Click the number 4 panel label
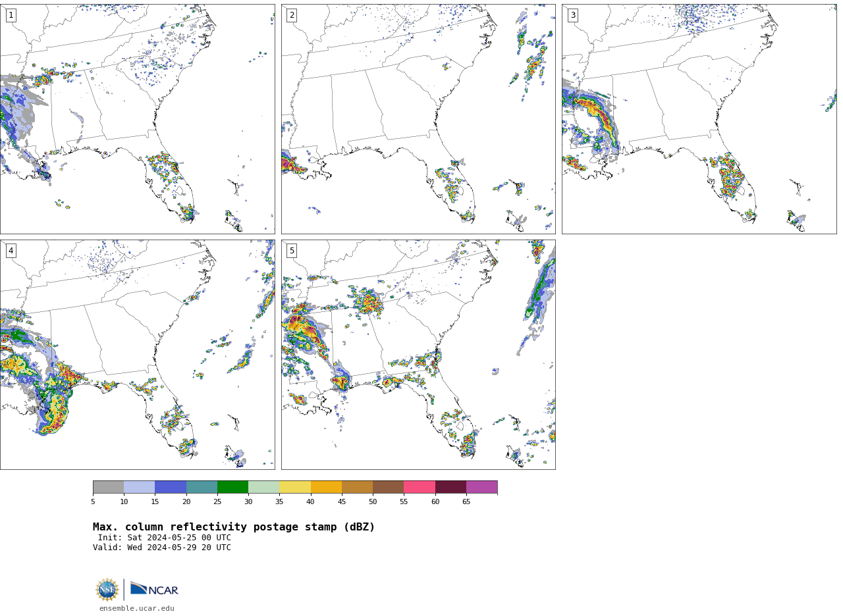This screenshot has width=843, height=616. coord(11,251)
